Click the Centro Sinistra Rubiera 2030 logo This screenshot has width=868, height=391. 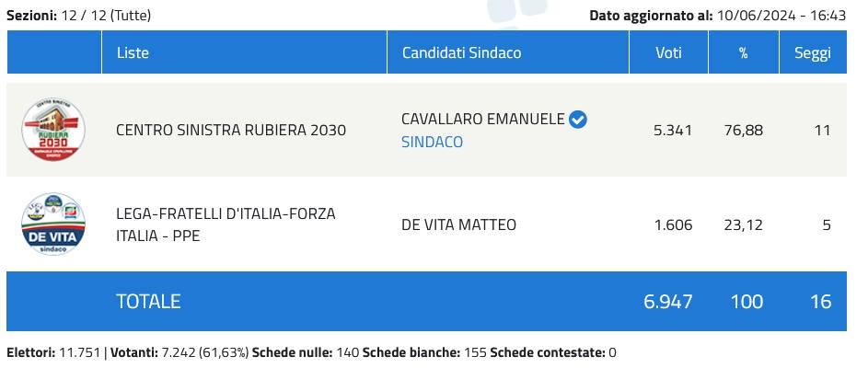(x=53, y=130)
